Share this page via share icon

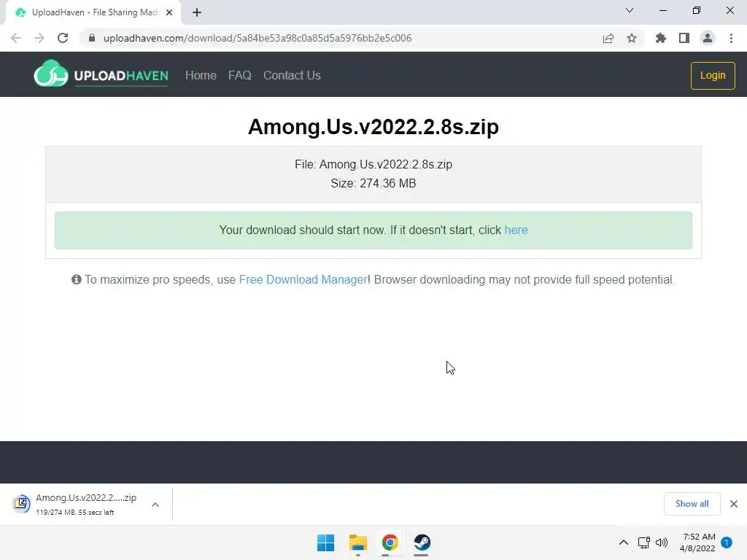(608, 38)
